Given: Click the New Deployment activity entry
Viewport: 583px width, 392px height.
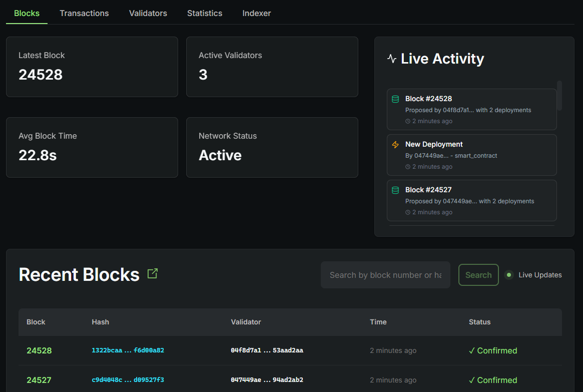Looking at the screenshot, I should [x=471, y=155].
